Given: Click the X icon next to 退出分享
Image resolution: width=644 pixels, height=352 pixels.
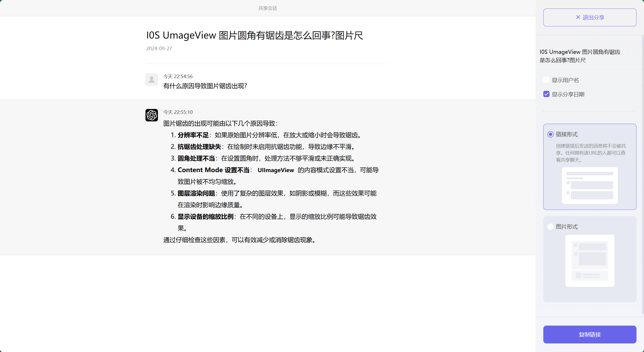Looking at the screenshot, I should tap(578, 17).
